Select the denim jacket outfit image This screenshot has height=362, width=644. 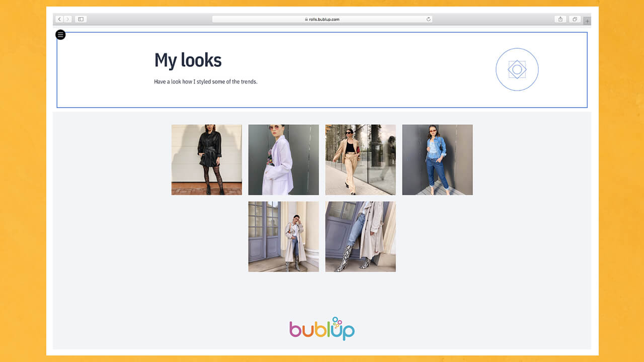point(438,160)
